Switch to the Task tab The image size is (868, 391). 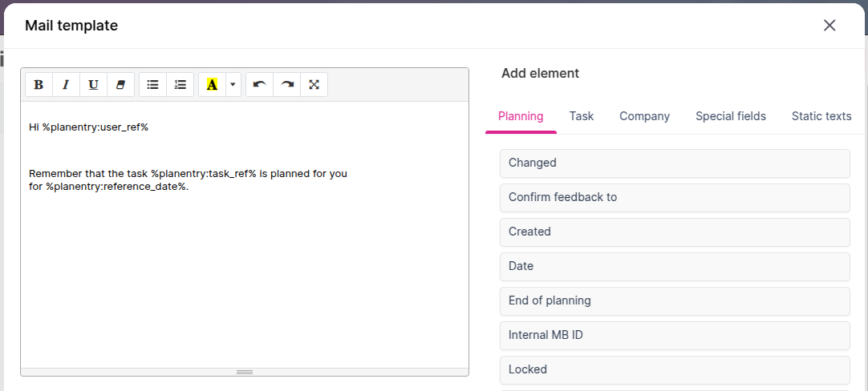(x=582, y=116)
